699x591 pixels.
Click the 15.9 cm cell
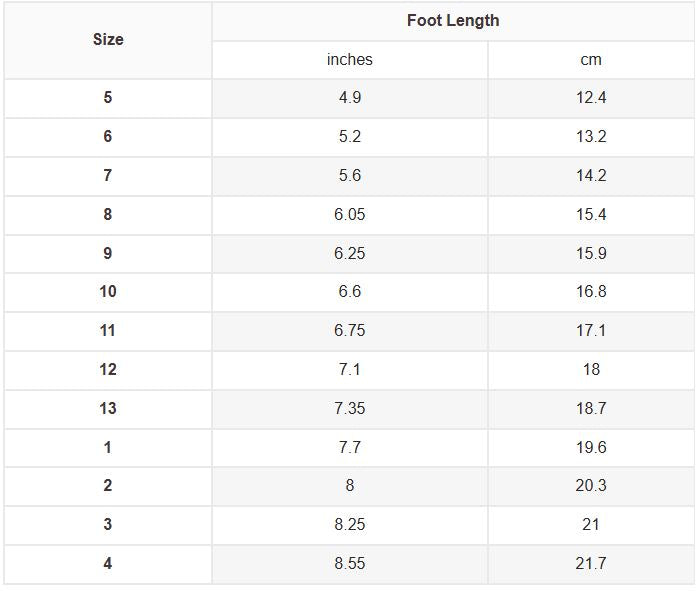pyautogui.click(x=591, y=254)
